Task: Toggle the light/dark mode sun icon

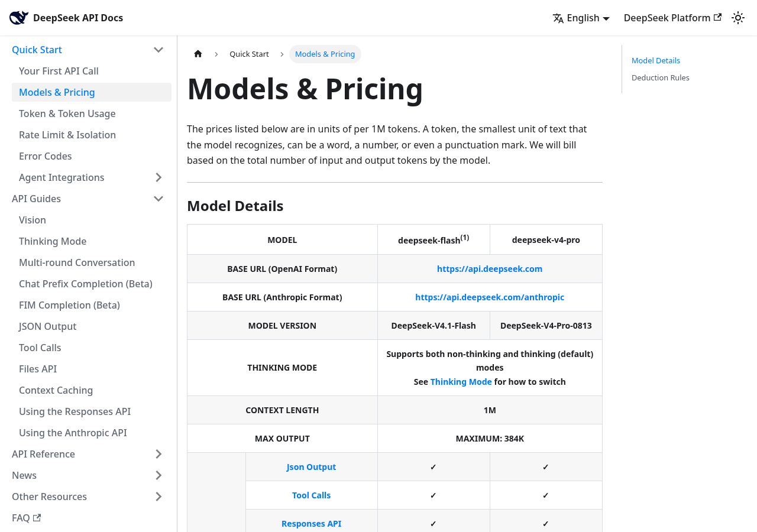Action: coord(738,18)
